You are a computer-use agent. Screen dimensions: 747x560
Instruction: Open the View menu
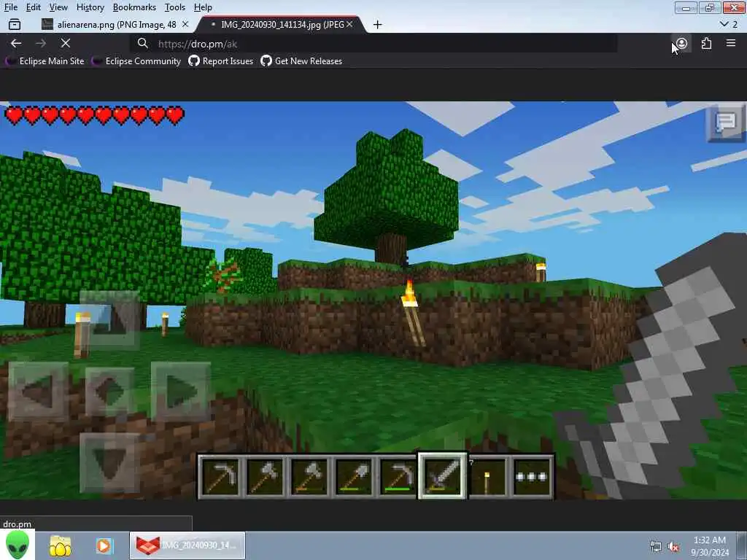(58, 7)
